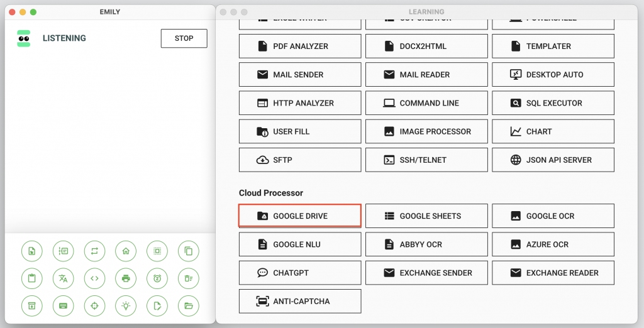Select the Mail Reader processor

click(426, 74)
